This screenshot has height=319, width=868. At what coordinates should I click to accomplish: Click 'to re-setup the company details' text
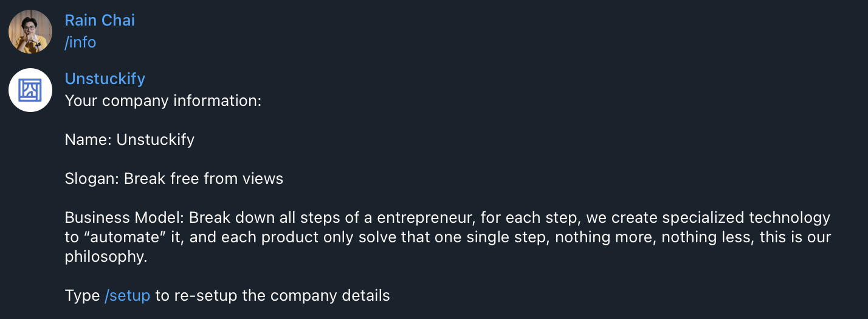point(272,296)
